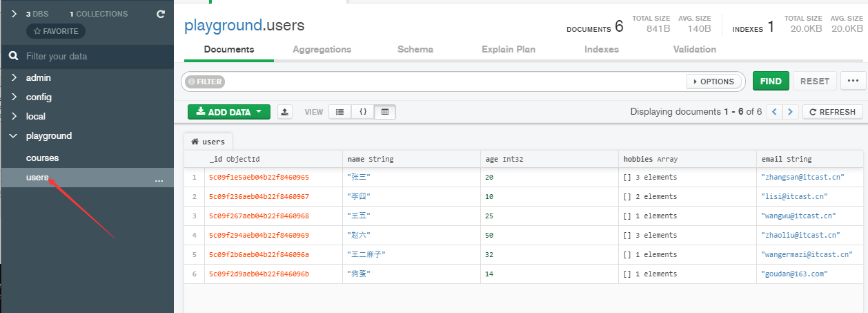Open the ADD DATA dropdown
The height and width of the screenshot is (313, 868).
[229, 112]
